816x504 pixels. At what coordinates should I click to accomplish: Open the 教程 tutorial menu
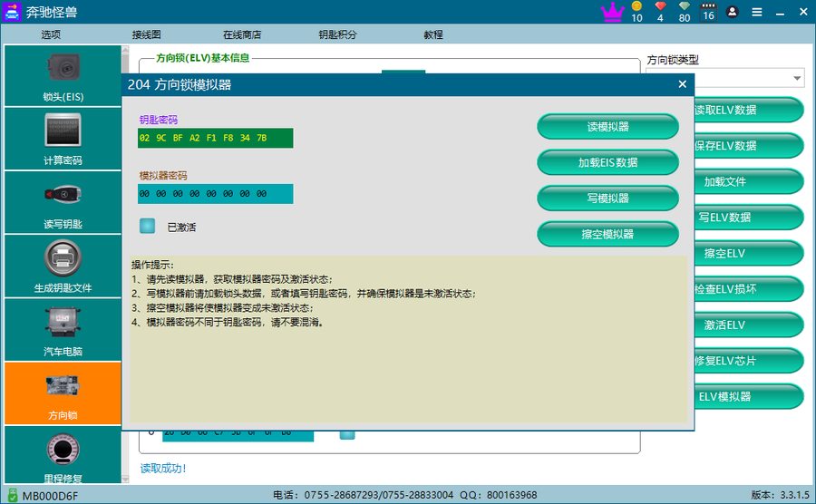point(433,34)
